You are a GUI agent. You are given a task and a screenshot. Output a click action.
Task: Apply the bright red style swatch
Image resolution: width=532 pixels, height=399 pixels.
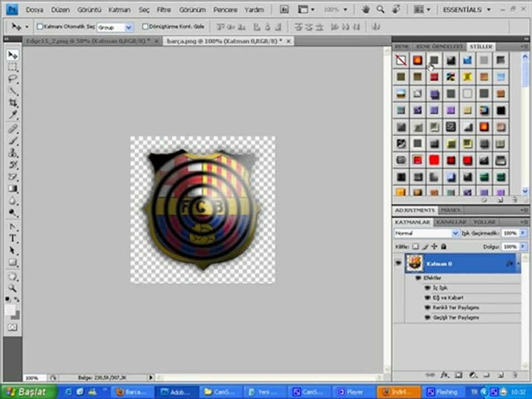[x=434, y=160]
